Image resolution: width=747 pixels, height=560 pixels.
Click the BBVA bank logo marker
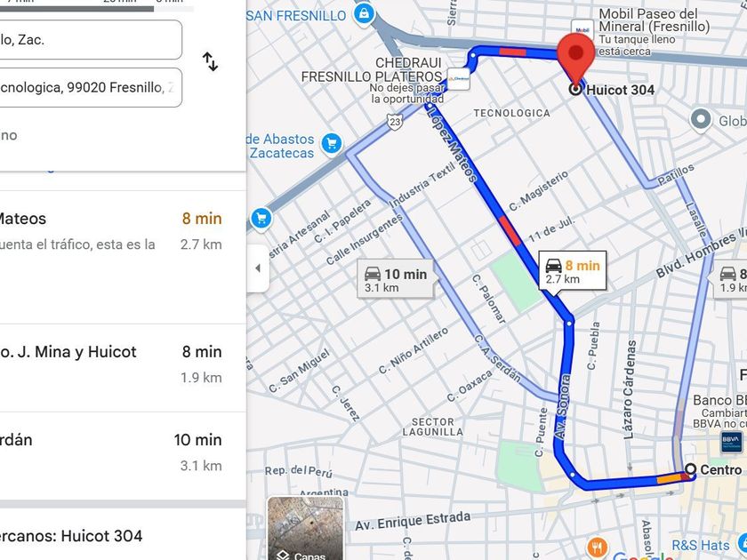coord(731,441)
